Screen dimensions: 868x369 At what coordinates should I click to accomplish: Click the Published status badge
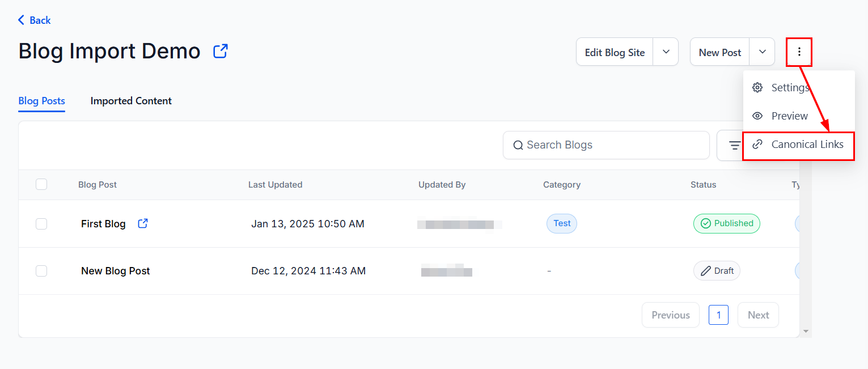727,223
